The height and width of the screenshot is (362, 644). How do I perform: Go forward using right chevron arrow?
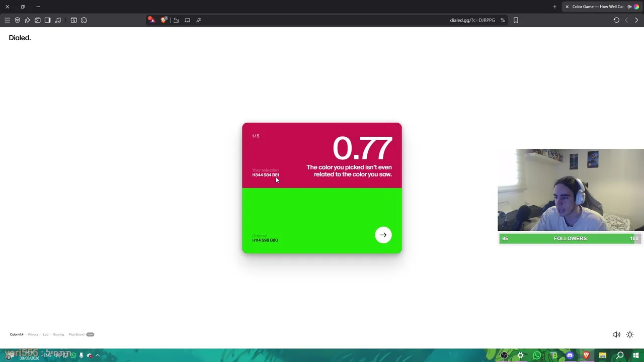coord(636,20)
